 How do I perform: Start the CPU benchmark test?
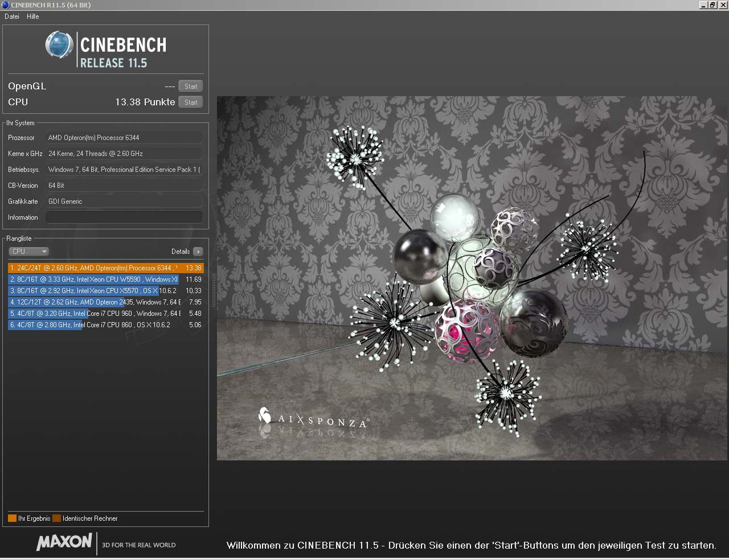(191, 102)
